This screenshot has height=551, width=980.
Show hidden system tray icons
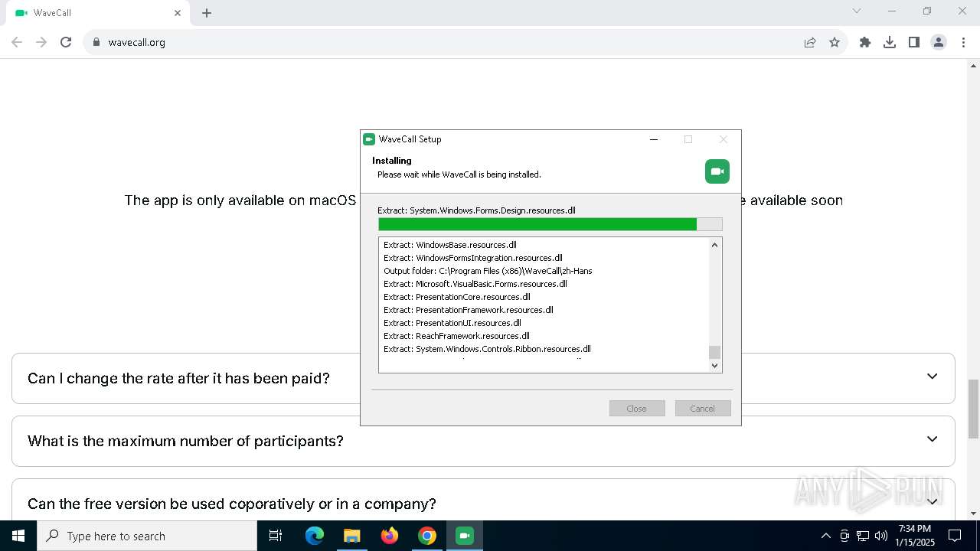(825, 536)
